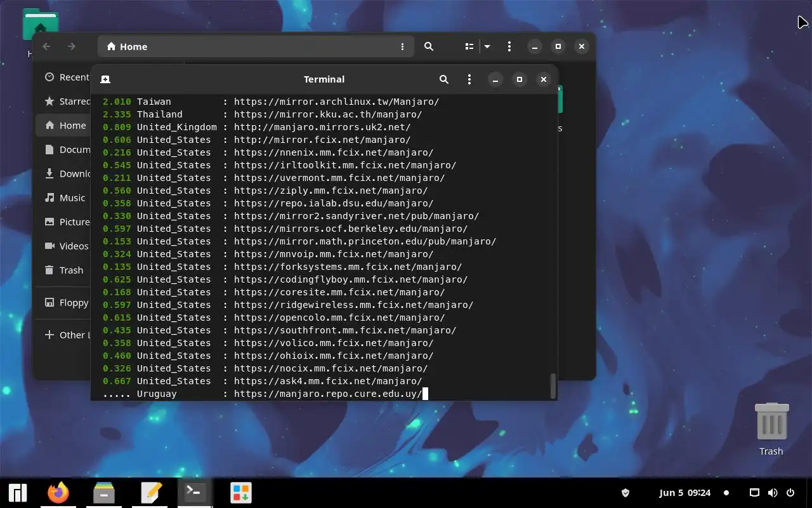Click the mirrors.ocf.berkeley.edu URL
812x508 pixels.
point(351,229)
